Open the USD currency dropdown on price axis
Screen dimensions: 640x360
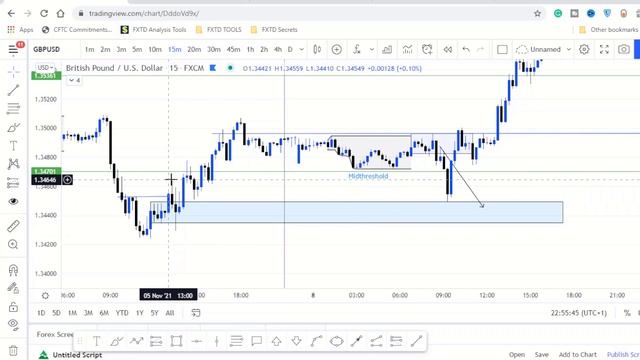[x=45, y=67]
